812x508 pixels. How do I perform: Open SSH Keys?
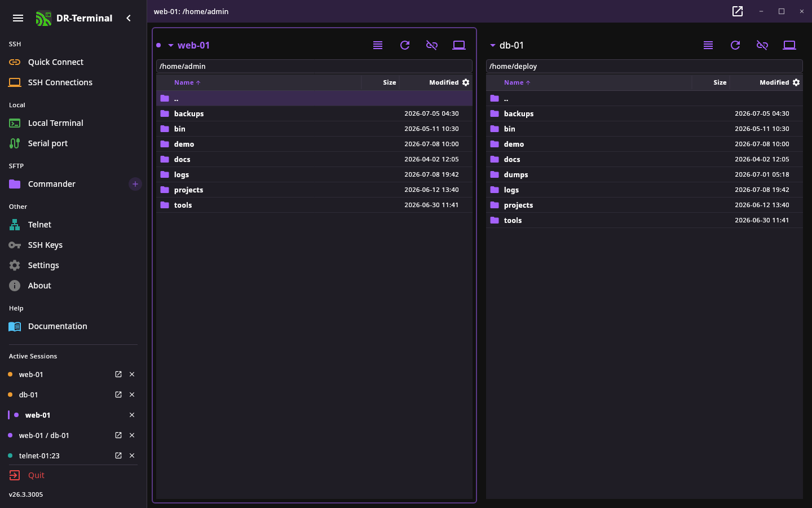tap(73, 245)
